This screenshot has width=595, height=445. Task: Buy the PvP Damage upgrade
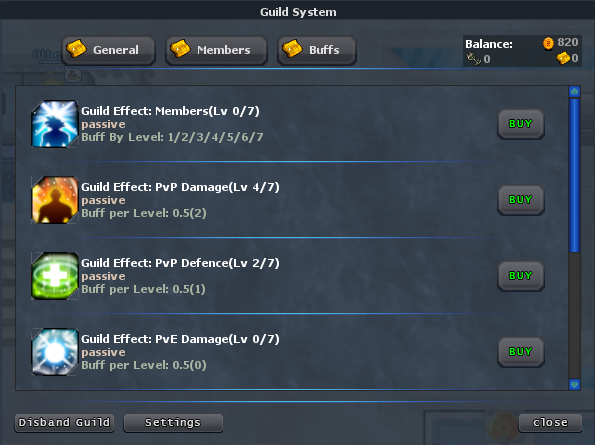(x=521, y=200)
